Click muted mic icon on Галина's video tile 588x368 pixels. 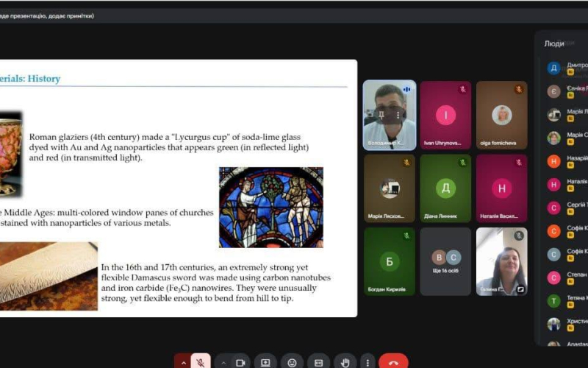519,236
